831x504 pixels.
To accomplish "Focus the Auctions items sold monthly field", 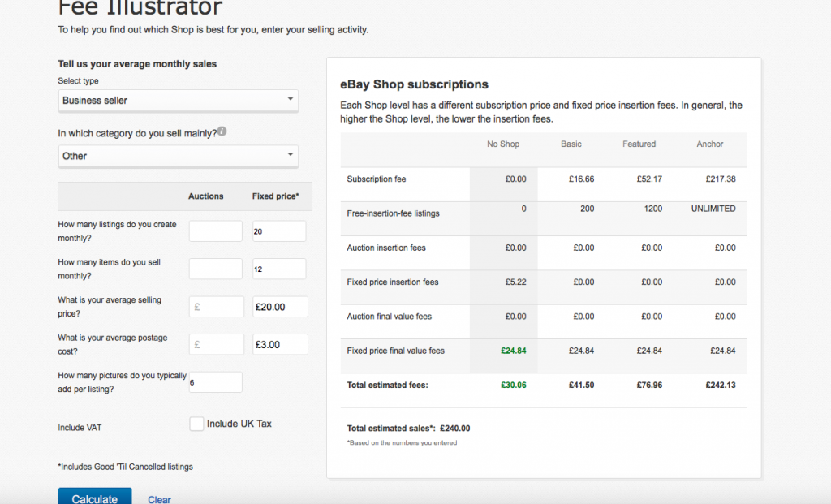I will 216,269.
